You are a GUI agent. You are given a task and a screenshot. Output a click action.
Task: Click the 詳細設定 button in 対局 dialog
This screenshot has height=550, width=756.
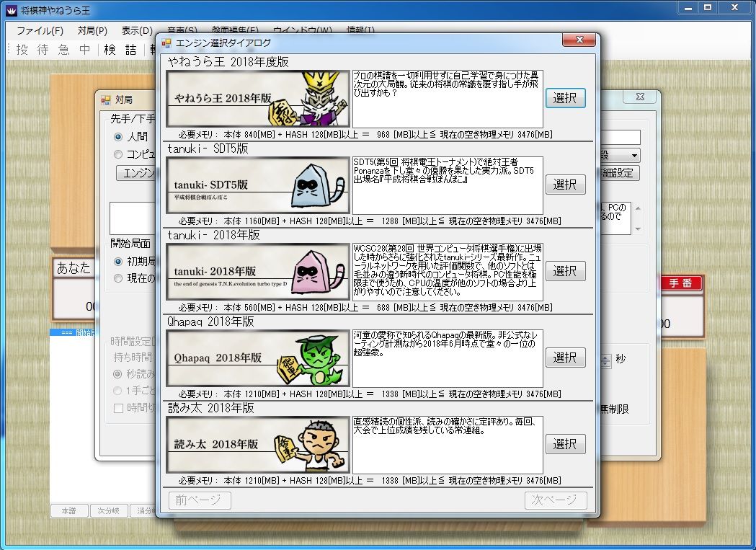620,173
